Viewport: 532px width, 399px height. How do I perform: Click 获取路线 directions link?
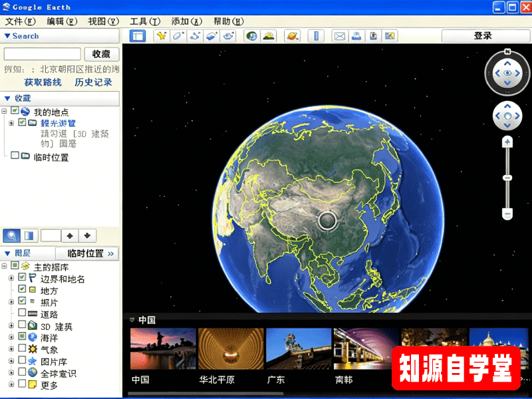[x=43, y=82]
